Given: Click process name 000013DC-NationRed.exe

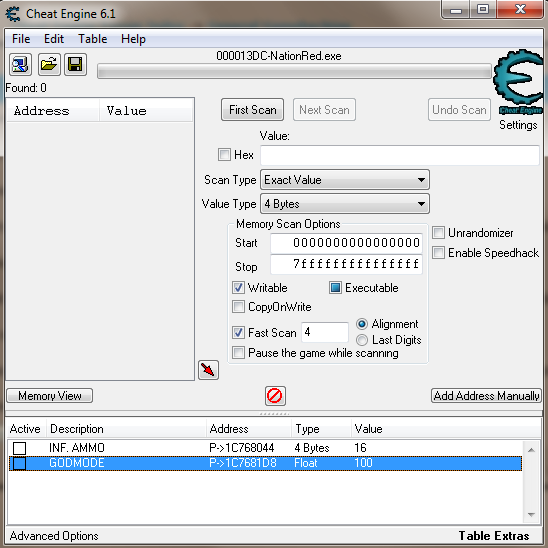Looking at the screenshot, I should (x=279, y=56).
